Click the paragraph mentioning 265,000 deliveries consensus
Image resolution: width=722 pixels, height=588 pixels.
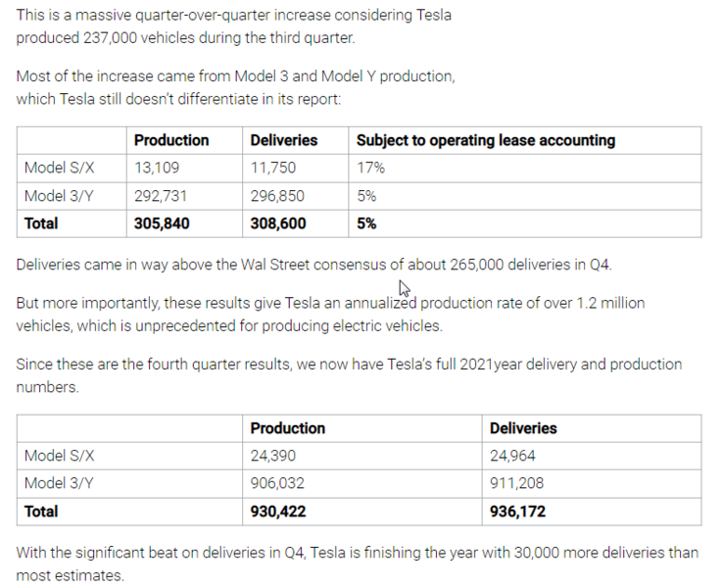click(x=314, y=266)
